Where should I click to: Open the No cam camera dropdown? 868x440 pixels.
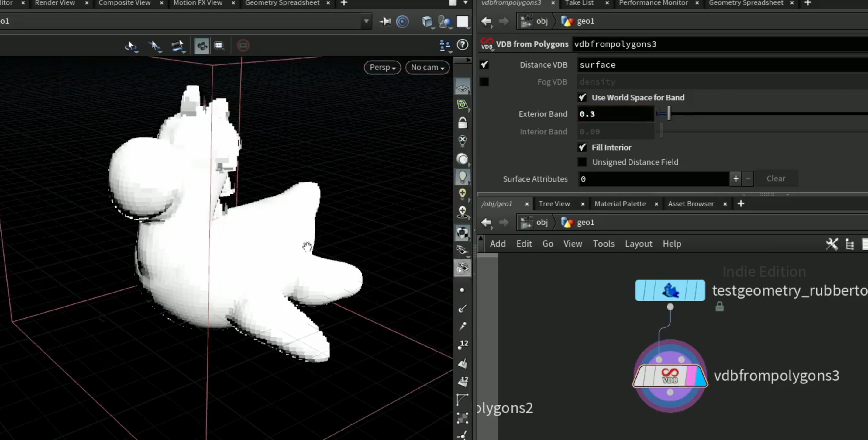pyautogui.click(x=427, y=67)
